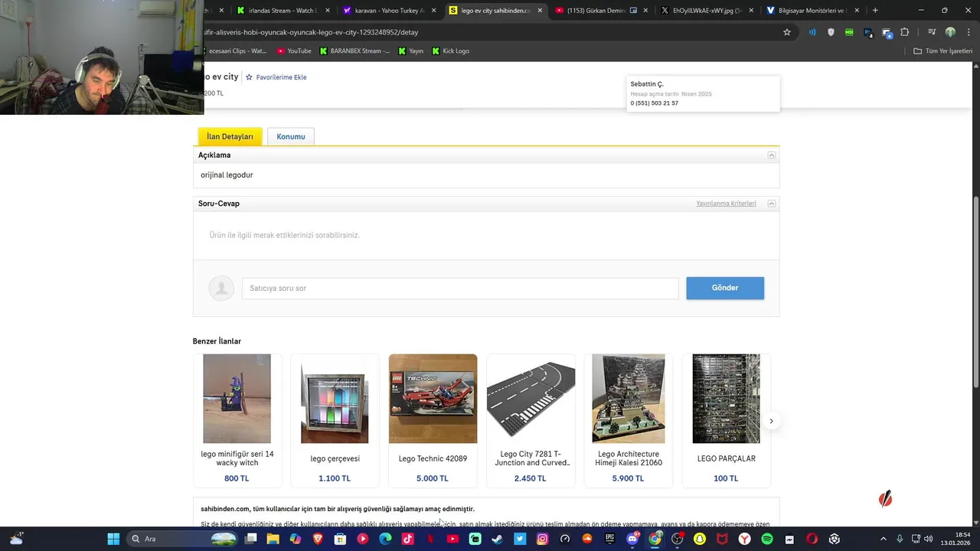Screen dimensions: 980x551
Task: Open Tüm Yer İşaretleri bookmarks folder
Action: pos(942,51)
